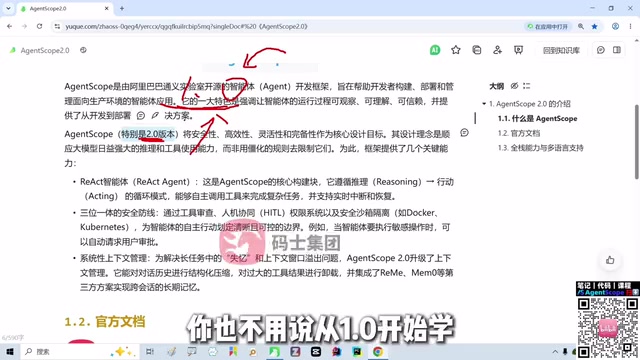Show hidden system tray icons arrow
This screenshot has height=360, width=640.
point(555,352)
